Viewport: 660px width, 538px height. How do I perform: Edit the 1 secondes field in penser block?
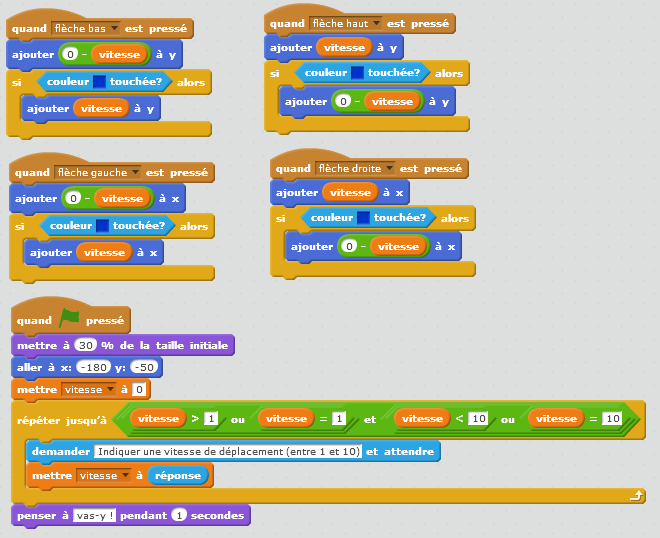point(179,516)
